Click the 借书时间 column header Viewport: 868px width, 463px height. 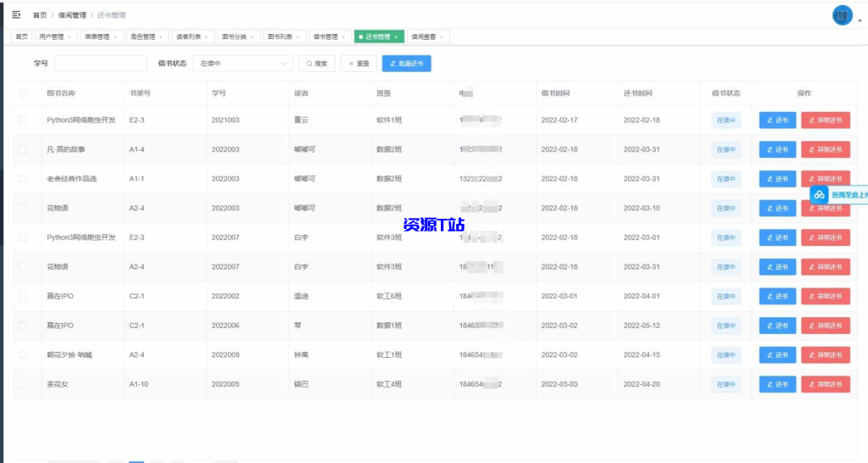(x=555, y=93)
